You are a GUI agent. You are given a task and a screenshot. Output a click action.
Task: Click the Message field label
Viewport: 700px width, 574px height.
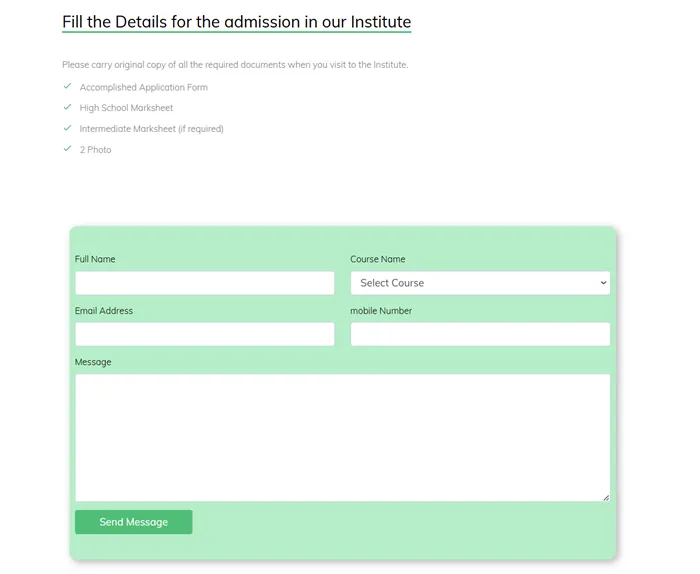point(93,362)
